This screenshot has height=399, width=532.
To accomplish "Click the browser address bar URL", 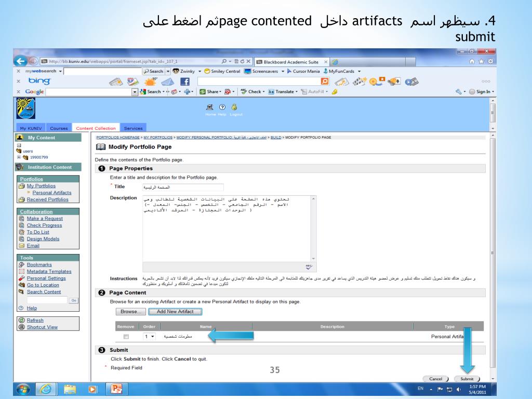I will pos(113,61).
